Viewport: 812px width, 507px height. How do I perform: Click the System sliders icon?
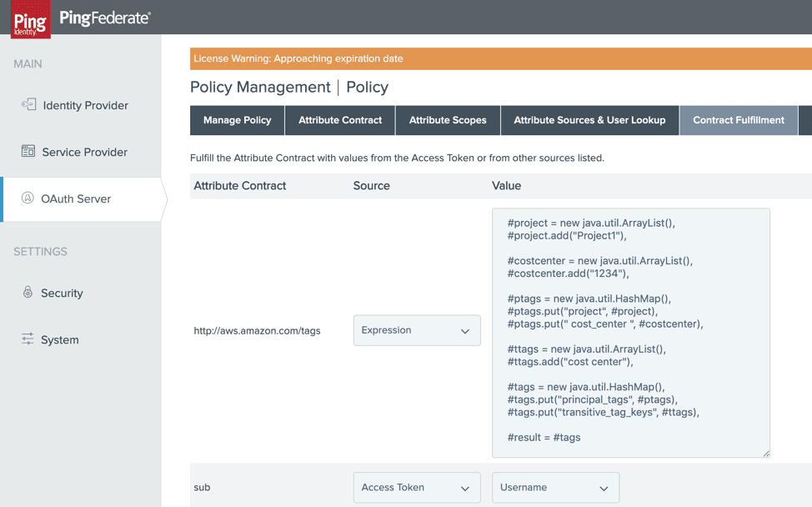click(x=28, y=339)
